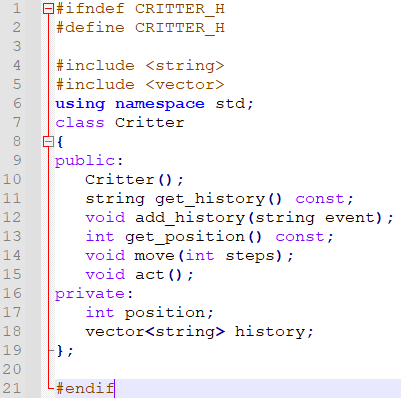The image size is (401, 398).
Task: Select line number 3 in the margin
Action: click(17, 46)
